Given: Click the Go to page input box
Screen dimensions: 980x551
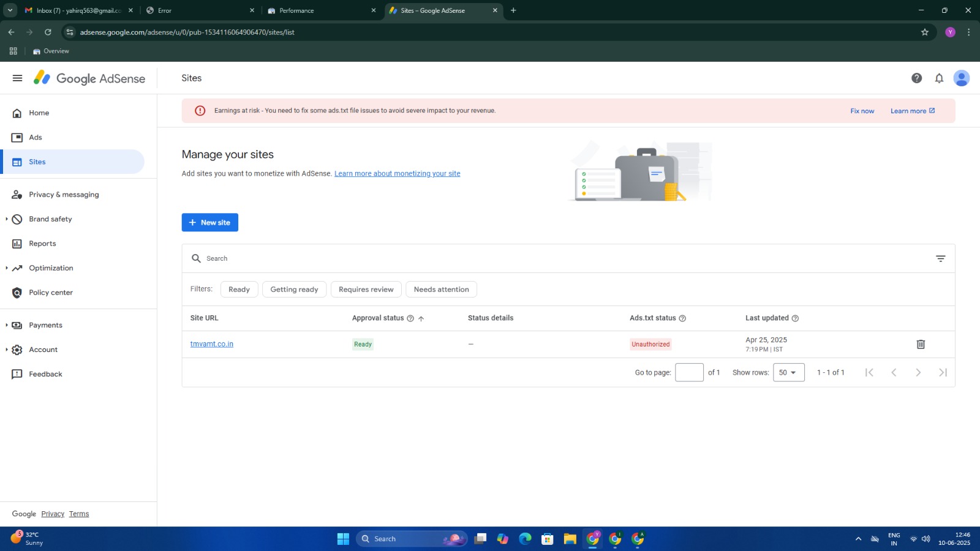Looking at the screenshot, I should tap(689, 372).
